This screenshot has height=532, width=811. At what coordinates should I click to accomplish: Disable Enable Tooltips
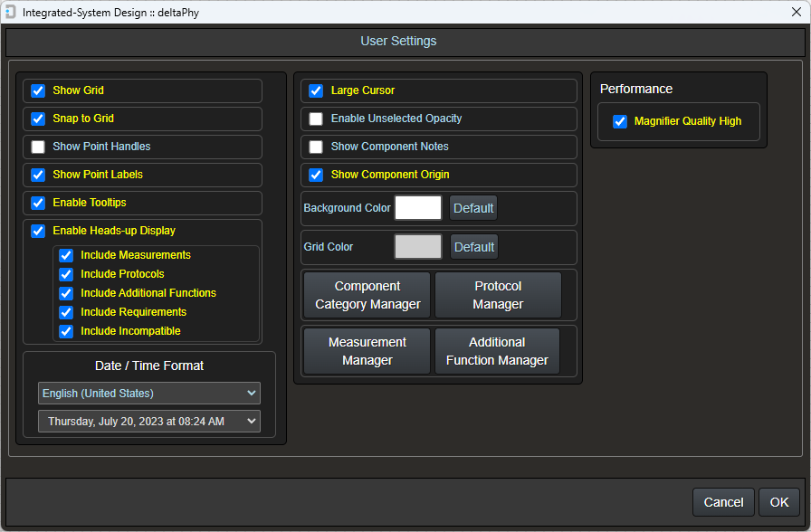pyautogui.click(x=37, y=203)
